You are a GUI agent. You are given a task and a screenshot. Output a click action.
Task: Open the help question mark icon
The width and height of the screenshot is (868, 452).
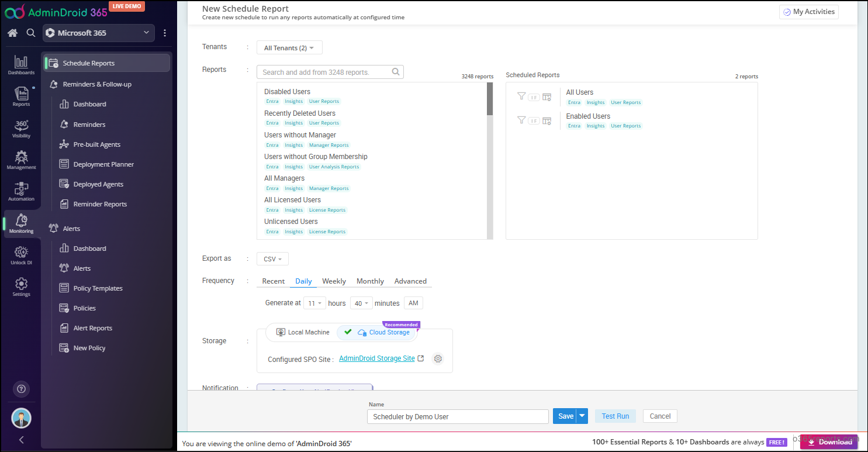click(21, 389)
